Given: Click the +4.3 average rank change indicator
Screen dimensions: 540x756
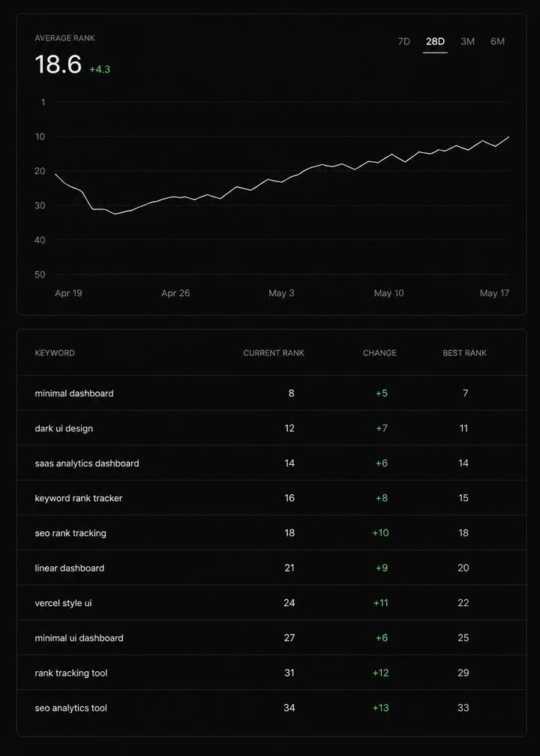Looking at the screenshot, I should pyautogui.click(x=100, y=69).
